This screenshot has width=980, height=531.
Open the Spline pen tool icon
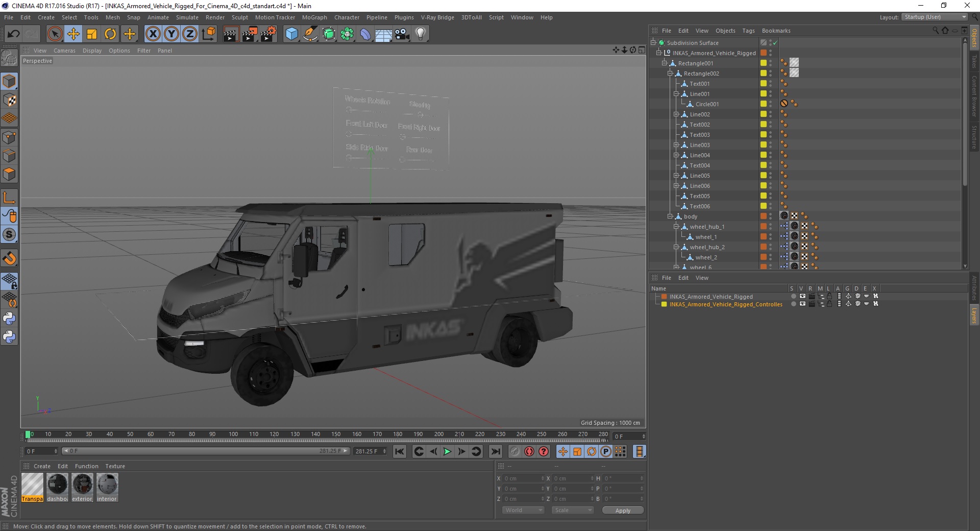coord(310,34)
